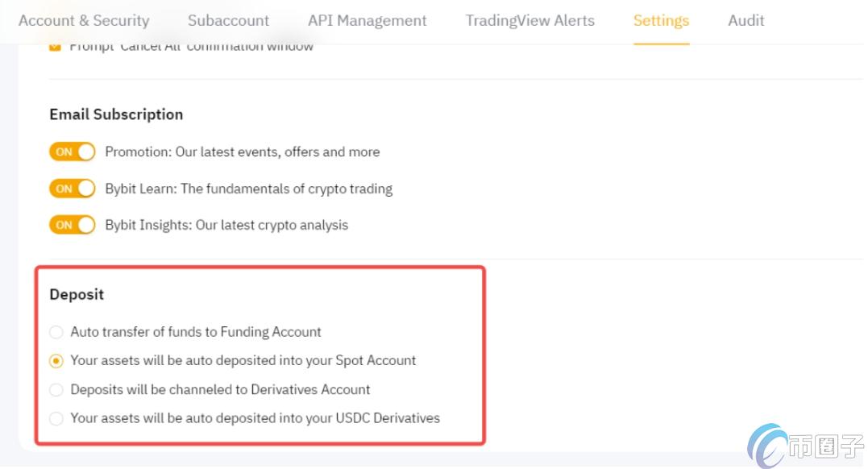Turn off the Promotion email toggle switch
868x469 pixels.
[x=73, y=151]
